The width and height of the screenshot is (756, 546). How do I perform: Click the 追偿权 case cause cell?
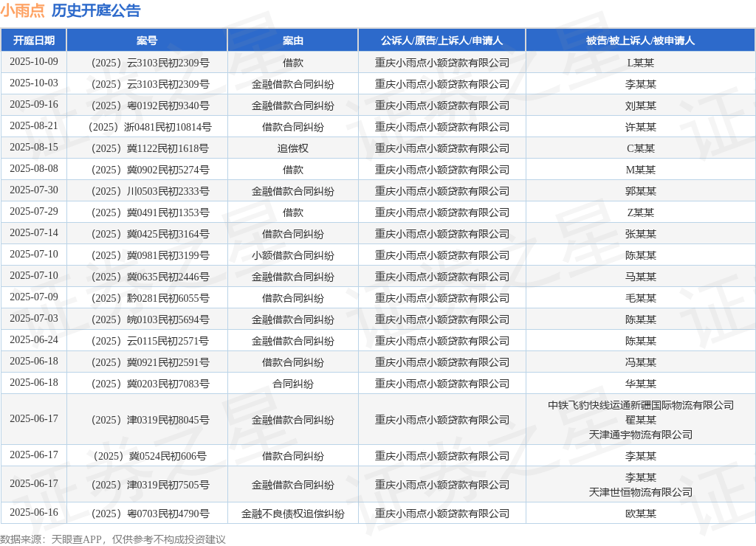click(292, 148)
